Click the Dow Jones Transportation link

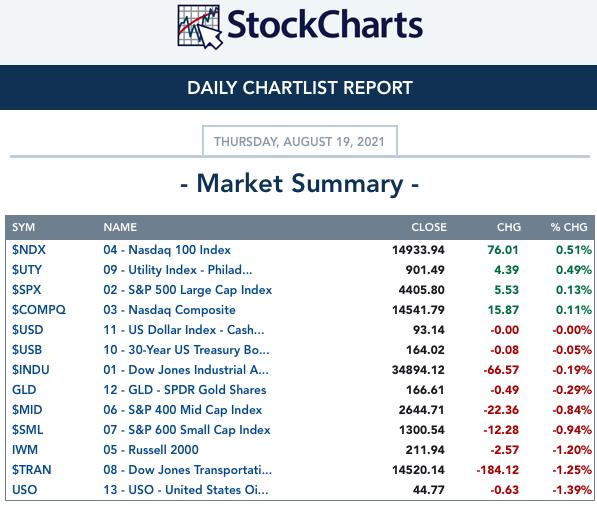pos(187,469)
